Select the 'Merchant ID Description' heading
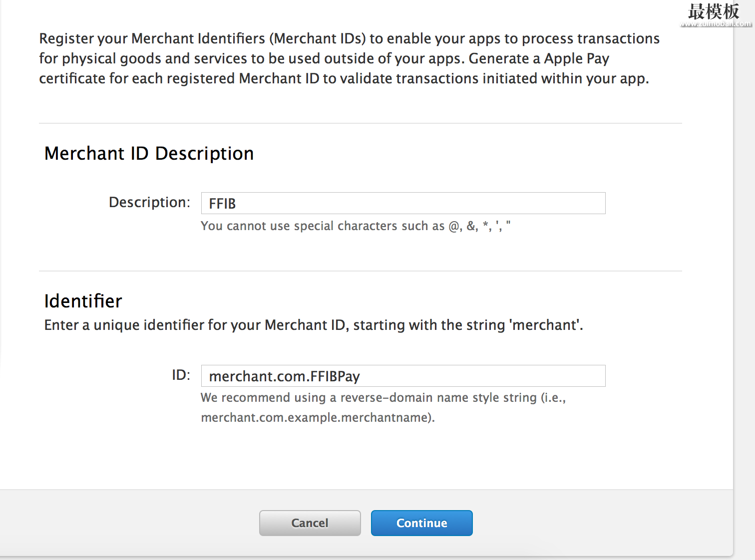 point(149,153)
